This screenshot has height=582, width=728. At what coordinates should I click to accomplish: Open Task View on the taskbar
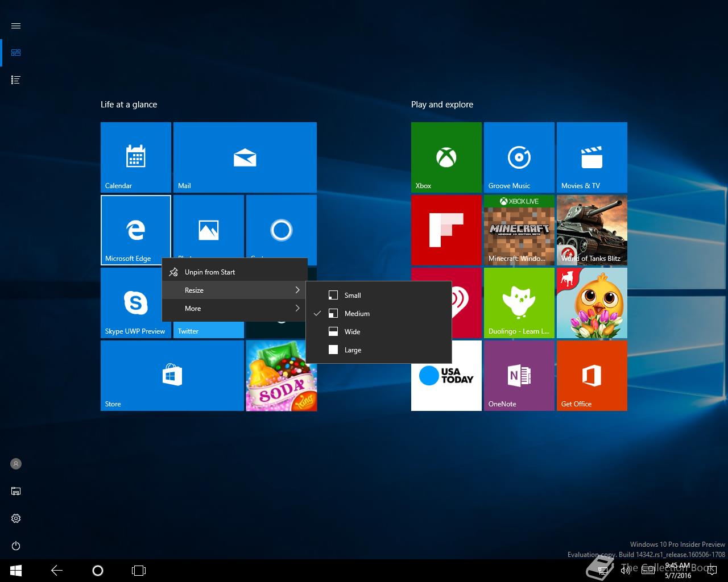coord(139,570)
